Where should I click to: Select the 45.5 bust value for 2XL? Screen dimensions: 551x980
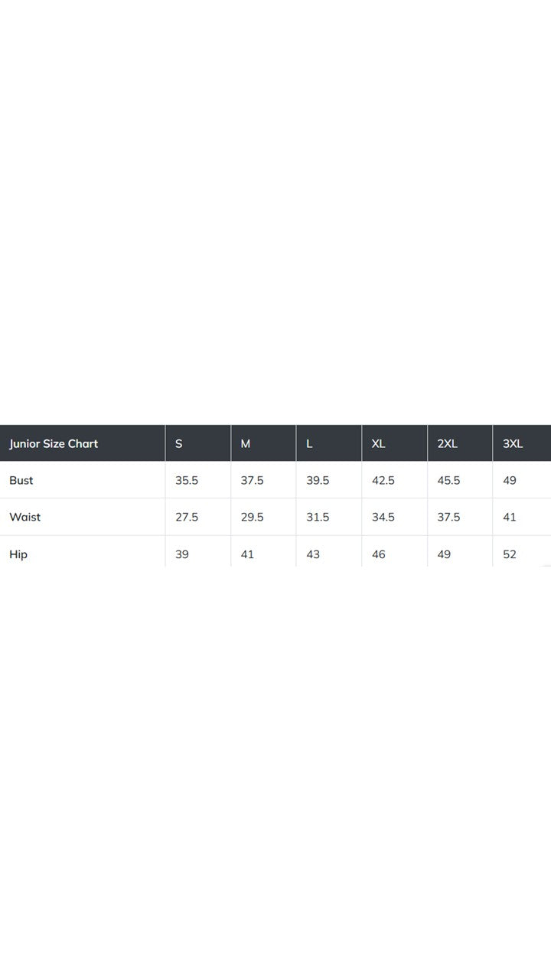click(448, 481)
